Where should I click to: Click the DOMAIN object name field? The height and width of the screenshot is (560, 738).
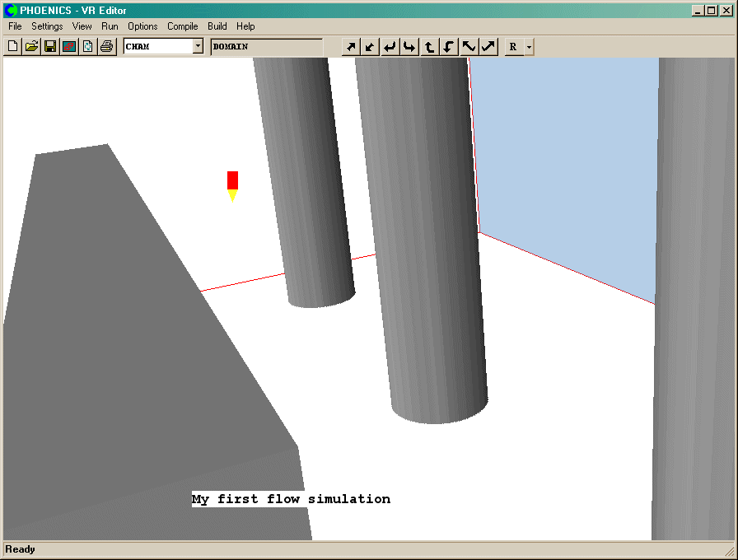(266, 47)
